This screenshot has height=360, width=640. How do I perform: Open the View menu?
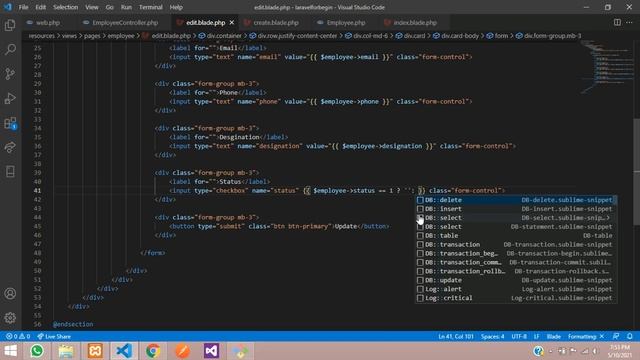click(92, 7)
